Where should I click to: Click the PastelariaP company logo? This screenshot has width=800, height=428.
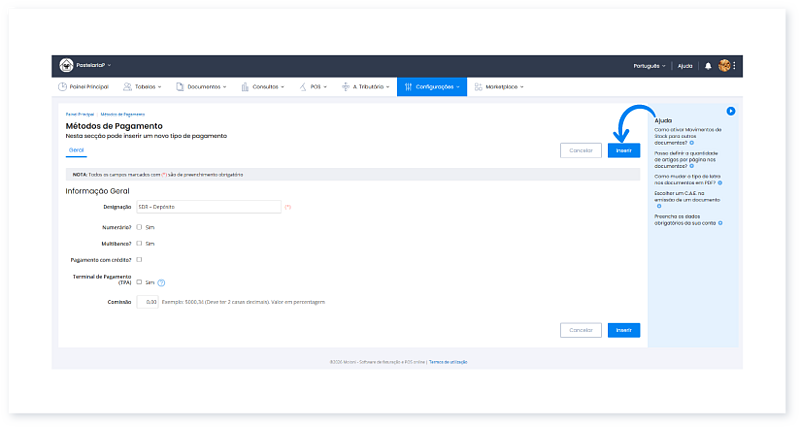[x=68, y=66]
